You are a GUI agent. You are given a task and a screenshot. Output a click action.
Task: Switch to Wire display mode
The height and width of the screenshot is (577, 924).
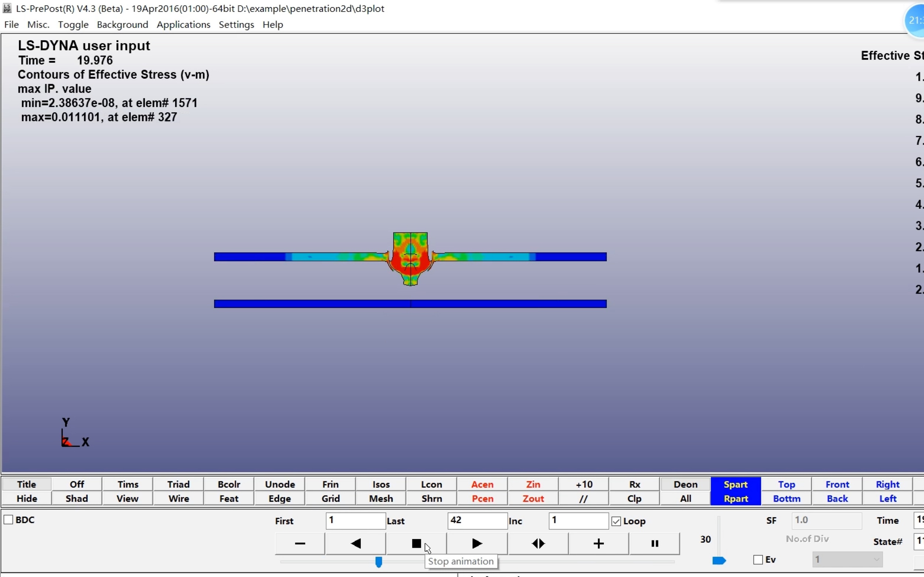178,498
